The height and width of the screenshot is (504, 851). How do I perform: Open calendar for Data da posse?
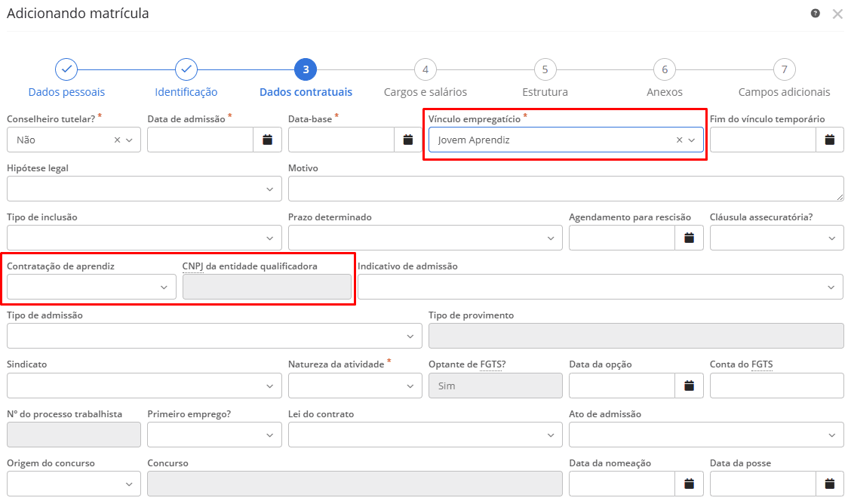830,484
